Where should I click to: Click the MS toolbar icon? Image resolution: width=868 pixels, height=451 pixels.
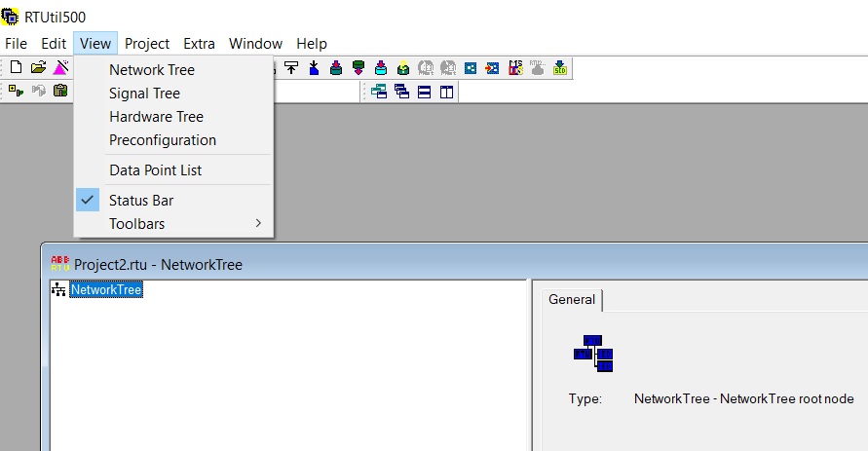coord(515,68)
